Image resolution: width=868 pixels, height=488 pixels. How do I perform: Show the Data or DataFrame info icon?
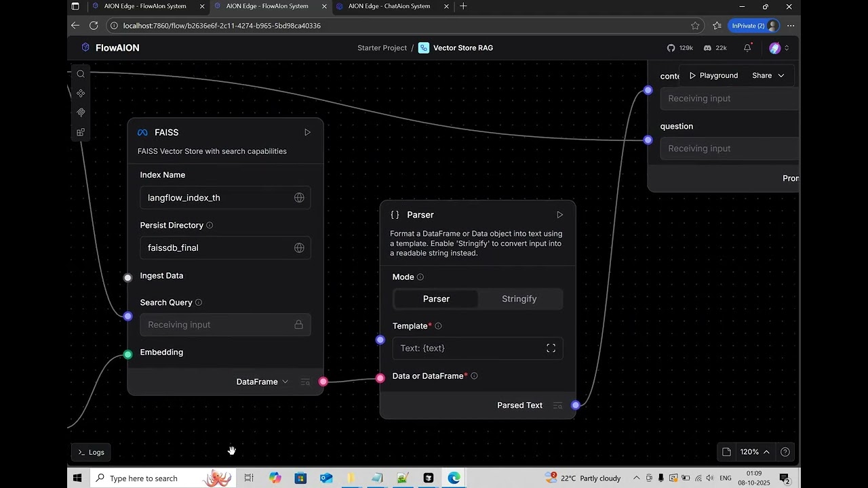coord(474,376)
